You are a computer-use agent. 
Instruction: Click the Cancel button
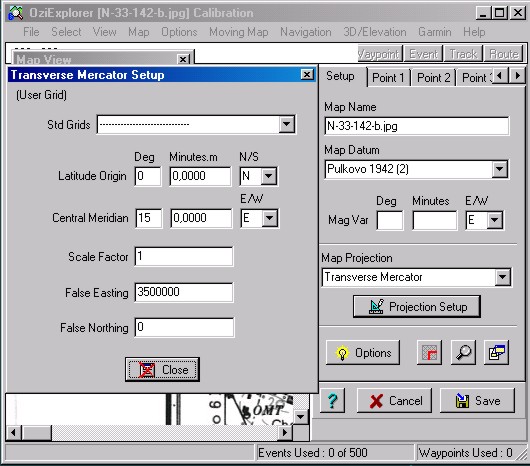click(394, 400)
